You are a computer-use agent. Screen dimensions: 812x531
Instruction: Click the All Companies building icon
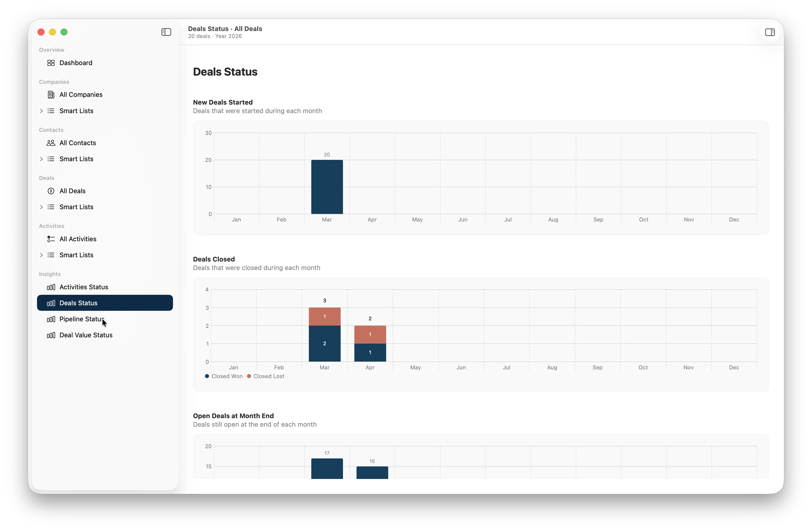[51, 95]
